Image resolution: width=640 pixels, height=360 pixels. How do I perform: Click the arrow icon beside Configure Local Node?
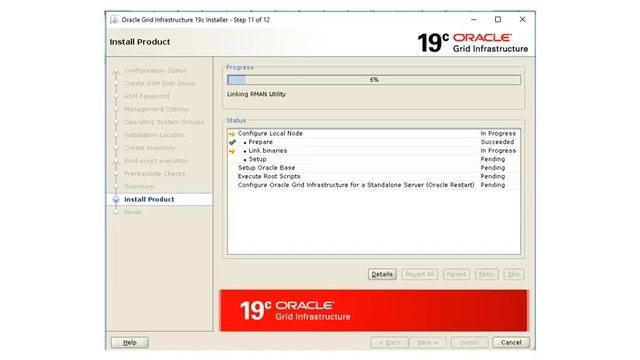click(232, 134)
